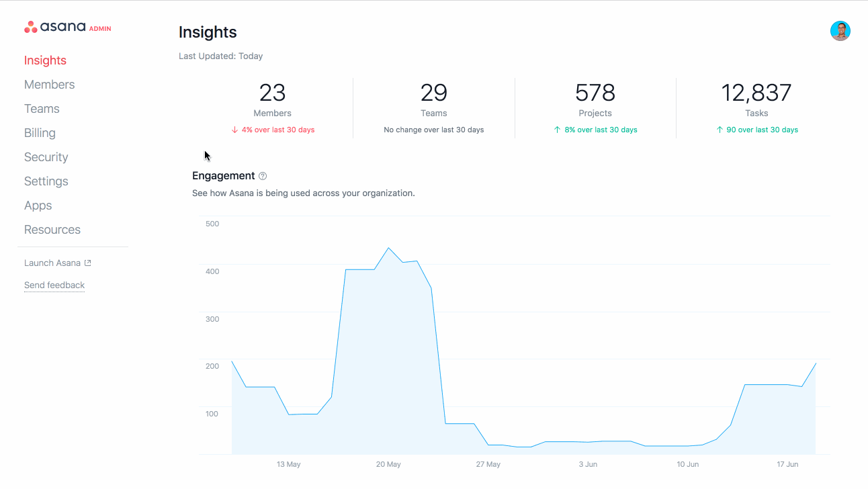Select Insights in the admin sidebar
The height and width of the screenshot is (489, 868).
(45, 60)
